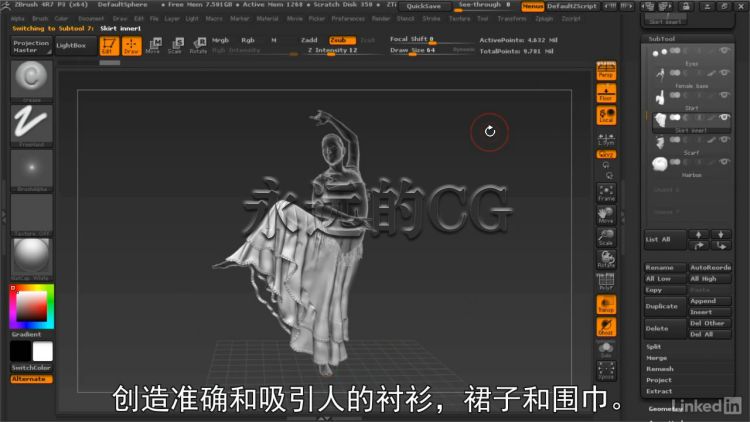
Task: Open the Texture Off selector
Action: 32,213
